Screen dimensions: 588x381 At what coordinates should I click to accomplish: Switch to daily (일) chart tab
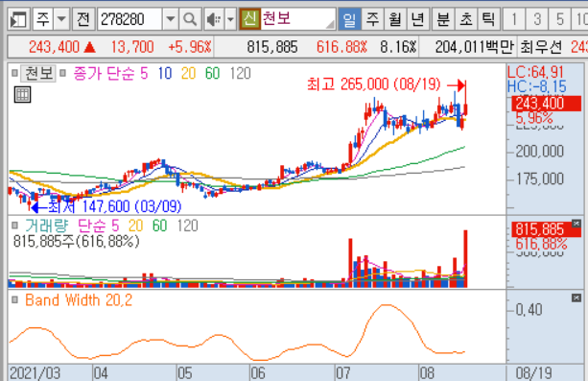point(349,19)
